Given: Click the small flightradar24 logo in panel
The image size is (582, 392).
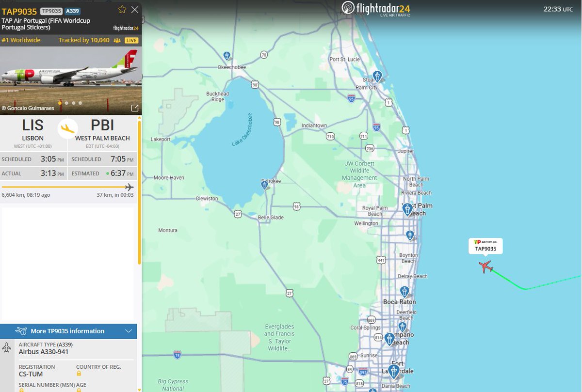Looking at the screenshot, I should 126,28.
